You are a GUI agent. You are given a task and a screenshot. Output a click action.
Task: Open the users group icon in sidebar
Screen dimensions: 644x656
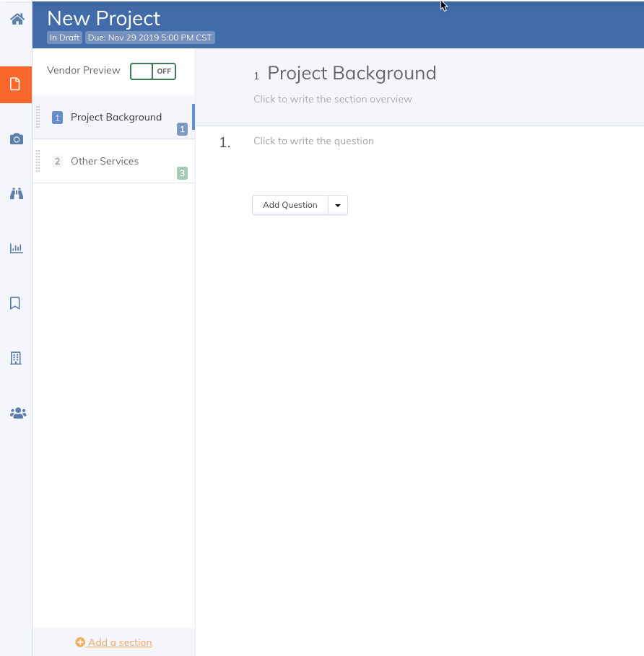pyautogui.click(x=17, y=413)
